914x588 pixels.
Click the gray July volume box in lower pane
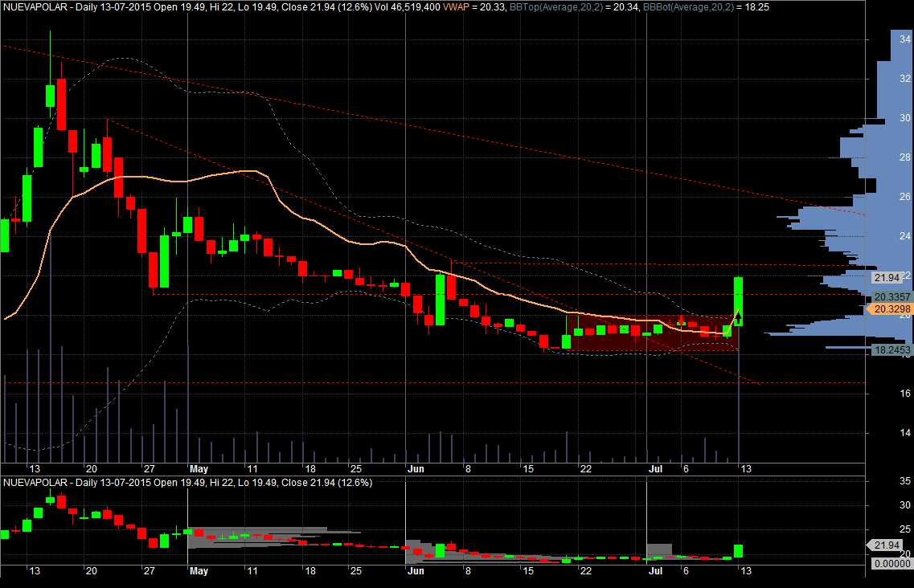click(659, 550)
